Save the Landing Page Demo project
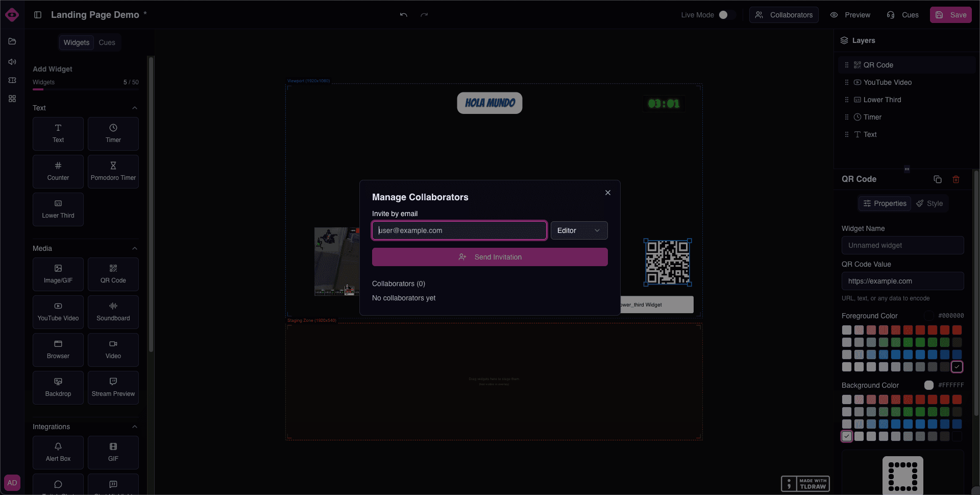 pos(950,15)
